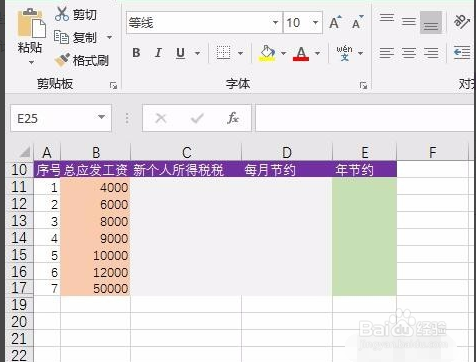Open the font (字体) dialog launcher

[363, 86]
